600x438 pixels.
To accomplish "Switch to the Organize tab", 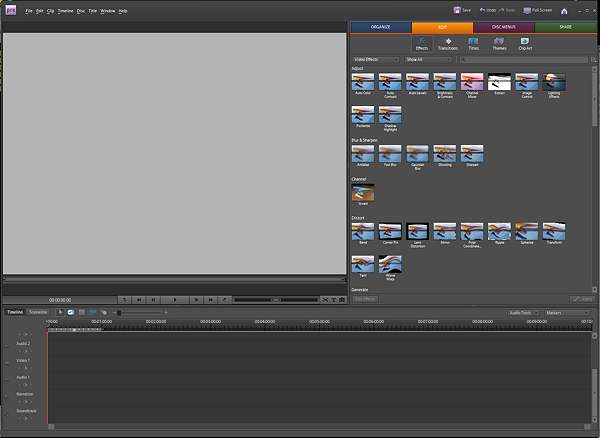I will [380, 27].
